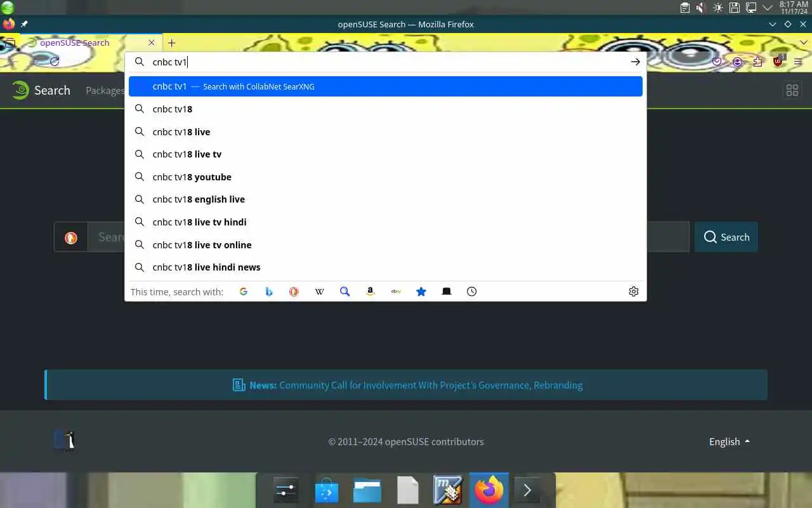Expand hidden system tray icons
This screenshot has width=812, height=508.
[x=768, y=8]
